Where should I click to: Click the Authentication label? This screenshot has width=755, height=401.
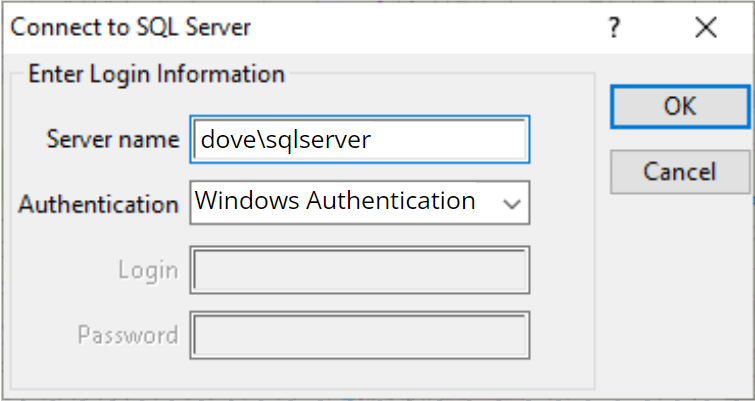click(98, 204)
